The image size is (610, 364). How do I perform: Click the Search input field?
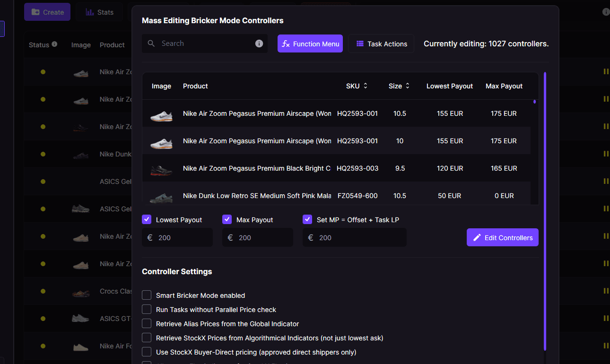[x=205, y=43]
